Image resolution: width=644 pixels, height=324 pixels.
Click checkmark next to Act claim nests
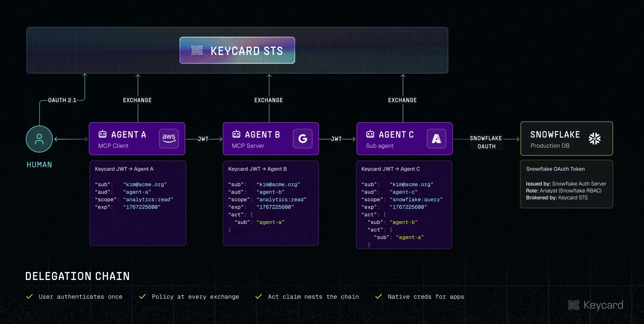pos(259,296)
